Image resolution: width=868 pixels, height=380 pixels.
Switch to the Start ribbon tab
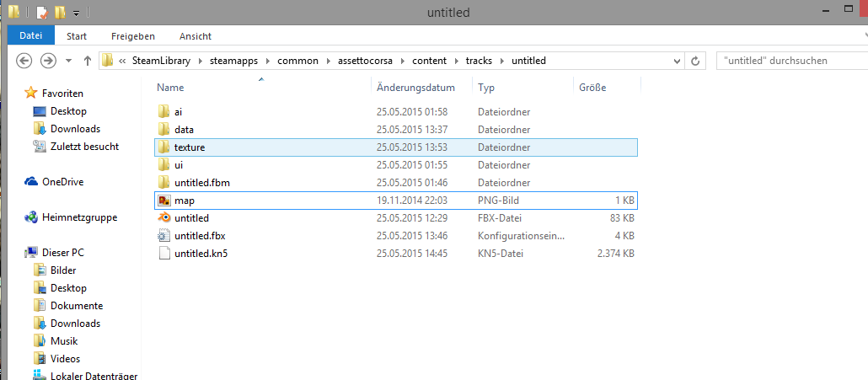click(77, 36)
